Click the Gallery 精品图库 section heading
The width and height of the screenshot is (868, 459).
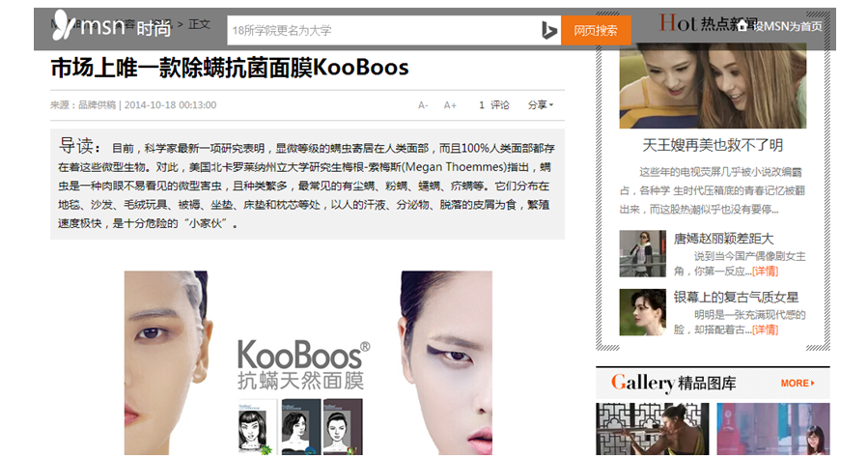pyautogui.click(x=674, y=383)
